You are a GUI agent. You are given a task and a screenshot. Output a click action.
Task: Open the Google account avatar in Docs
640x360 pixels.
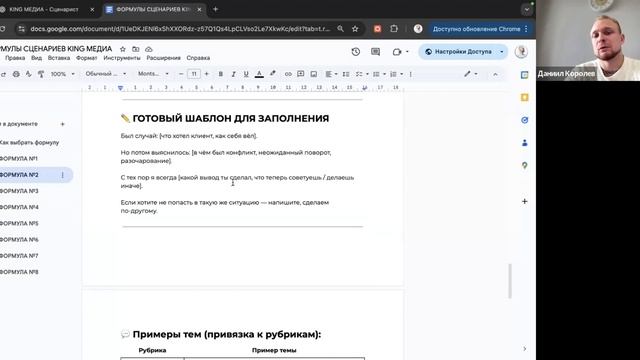click(521, 52)
